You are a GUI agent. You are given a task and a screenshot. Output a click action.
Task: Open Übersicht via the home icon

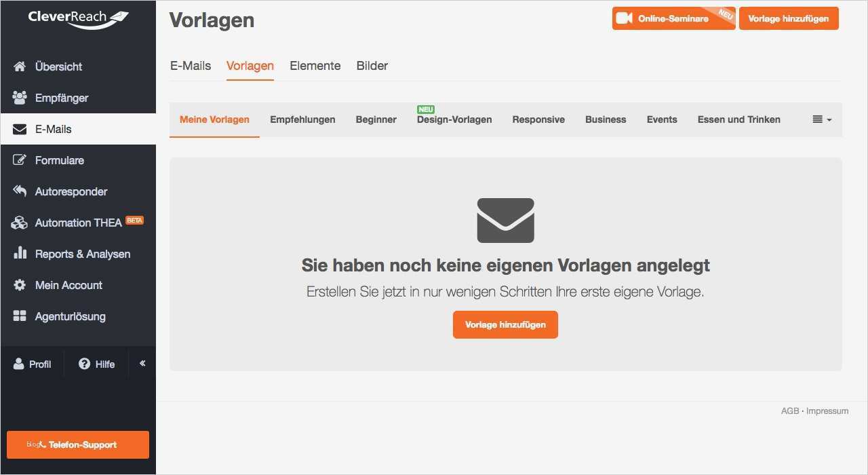[x=19, y=66]
